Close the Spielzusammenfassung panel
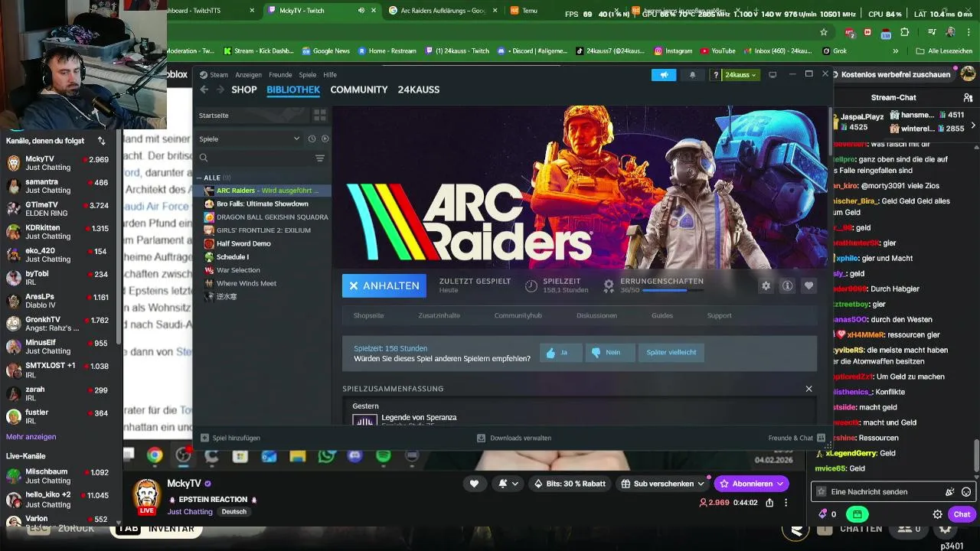 (x=808, y=389)
